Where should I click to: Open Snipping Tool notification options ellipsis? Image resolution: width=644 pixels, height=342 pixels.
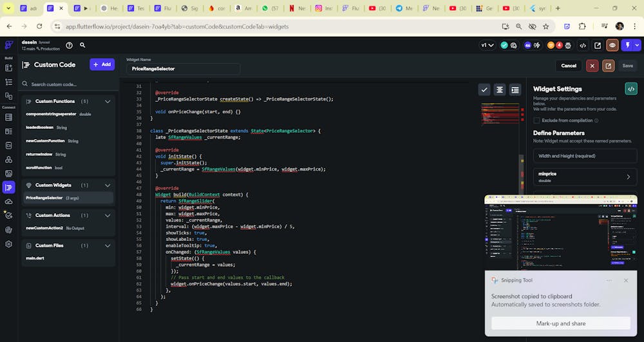(x=609, y=280)
